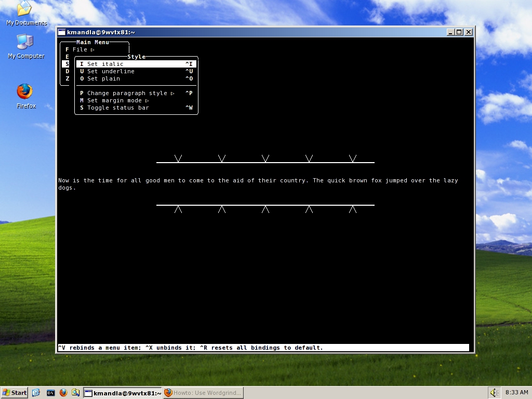Open Change paragraph style submenu
Viewport: 532px width, 399px height.
[136, 94]
